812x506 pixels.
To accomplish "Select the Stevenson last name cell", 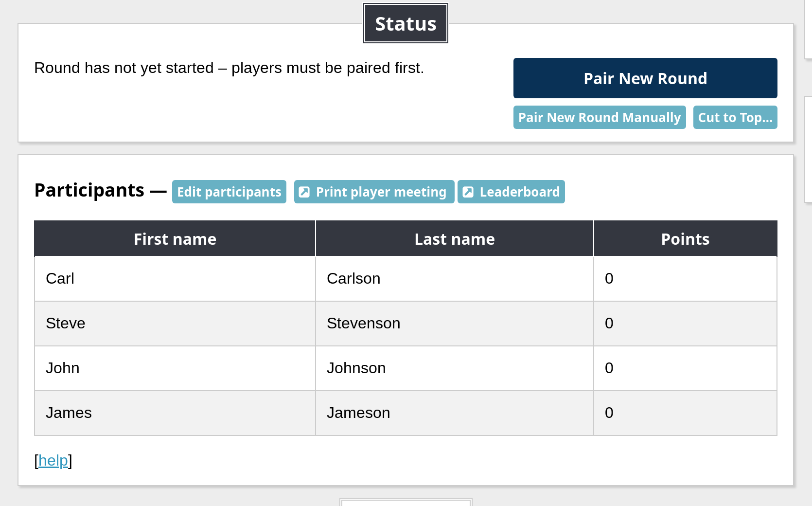I will pyautogui.click(x=363, y=324).
